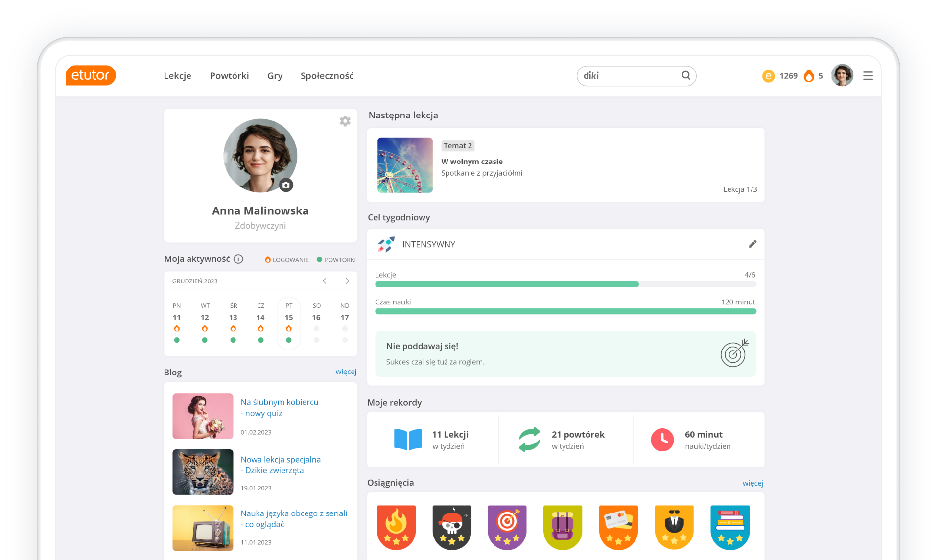Open profile settings gear

(345, 121)
